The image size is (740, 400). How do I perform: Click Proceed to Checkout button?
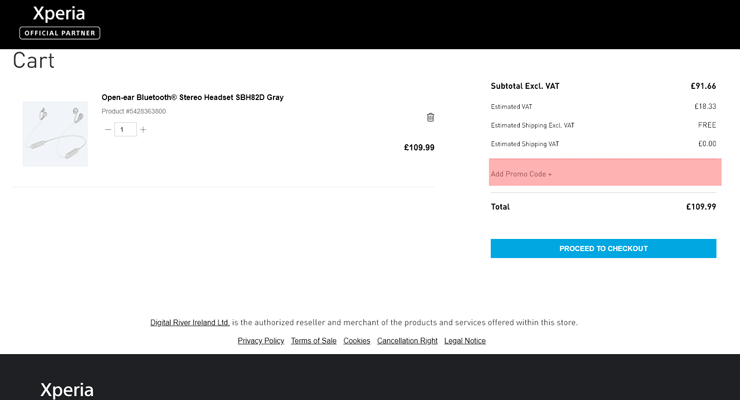click(603, 249)
